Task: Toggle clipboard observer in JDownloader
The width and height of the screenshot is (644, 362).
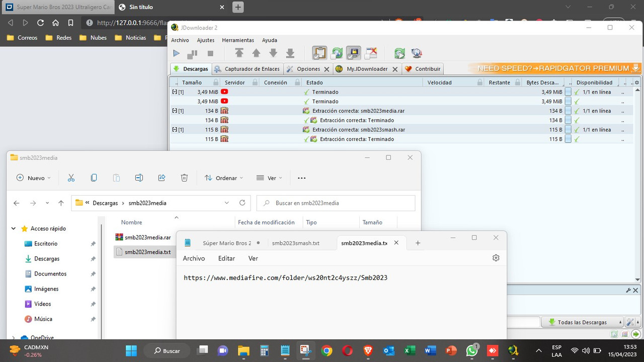Action: [319, 53]
